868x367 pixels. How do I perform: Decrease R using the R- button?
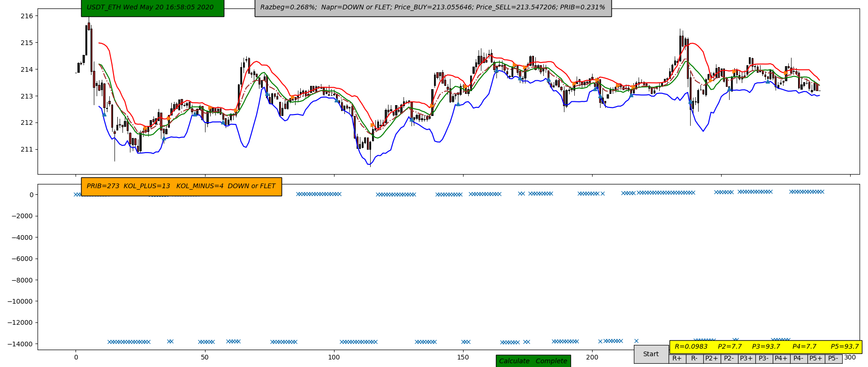[x=694, y=359]
